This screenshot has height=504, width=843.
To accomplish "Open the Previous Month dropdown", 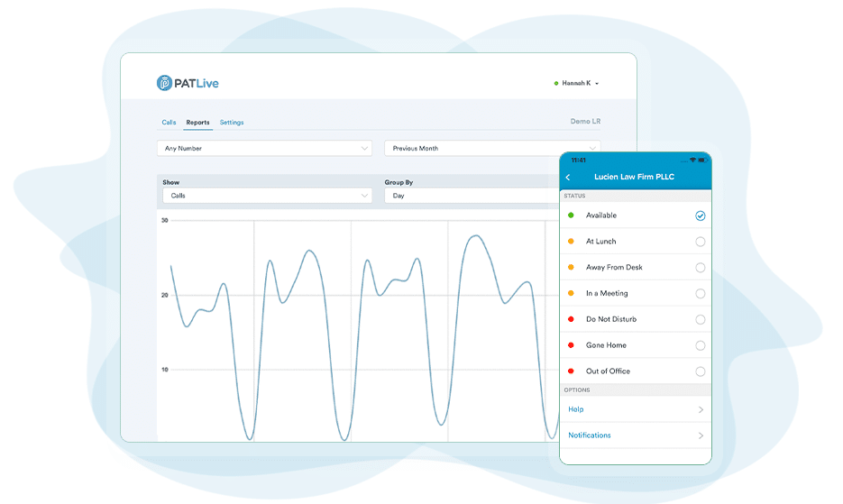I will coord(492,149).
